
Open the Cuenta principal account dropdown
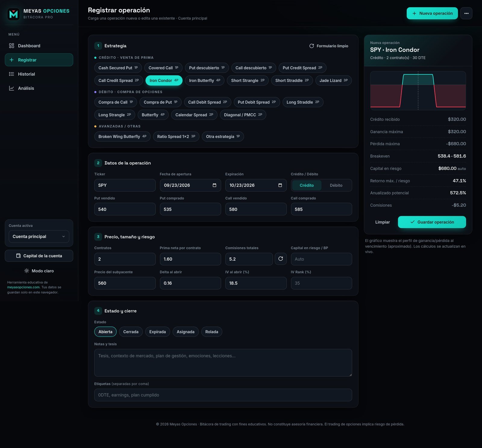pyautogui.click(x=39, y=237)
